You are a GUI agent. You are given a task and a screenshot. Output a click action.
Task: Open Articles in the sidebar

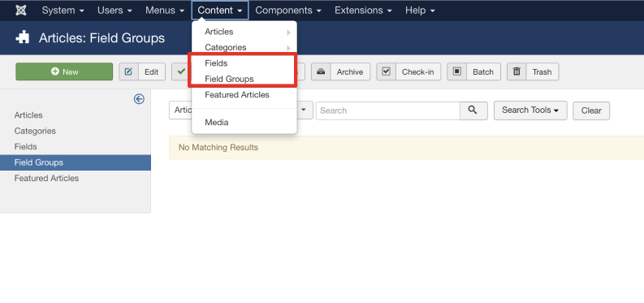(x=28, y=115)
